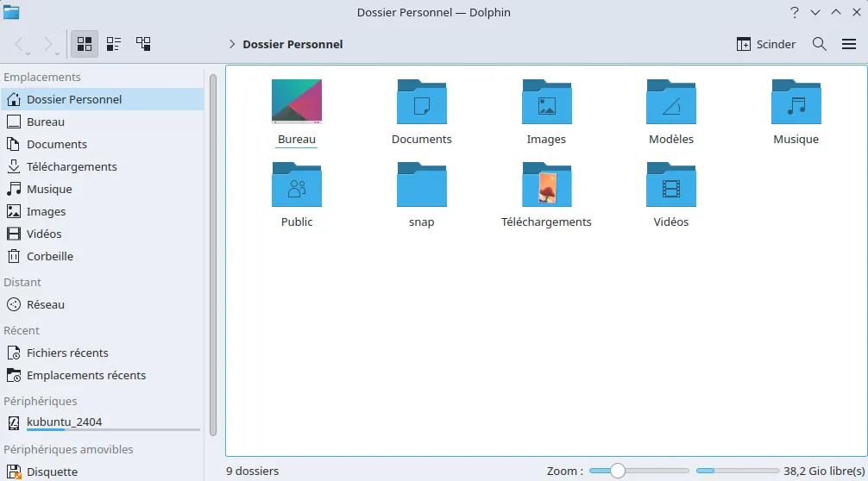The height and width of the screenshot is (481, 868).
Task: Expand breadcrumb arrow before Dossier Personnel
Action: tap(232, 44)
